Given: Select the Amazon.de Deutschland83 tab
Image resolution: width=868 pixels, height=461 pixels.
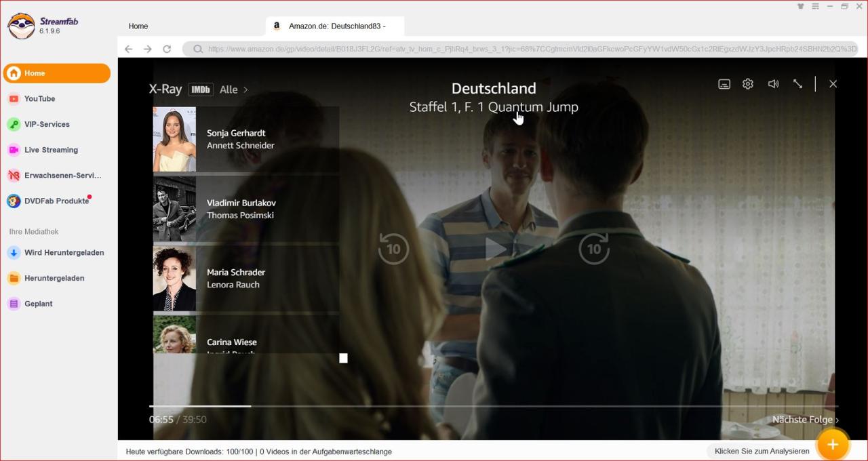Looking at the screenshot, I should [x=336, y=26].
